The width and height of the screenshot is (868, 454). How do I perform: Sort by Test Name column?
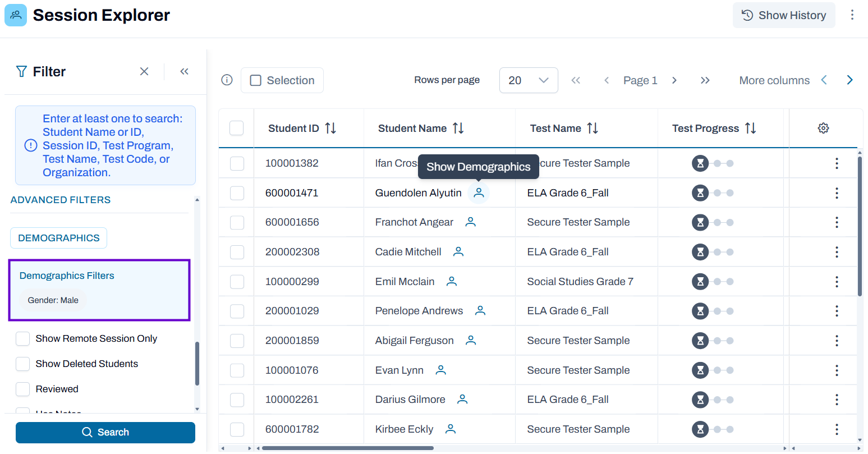tap(593, 129)
